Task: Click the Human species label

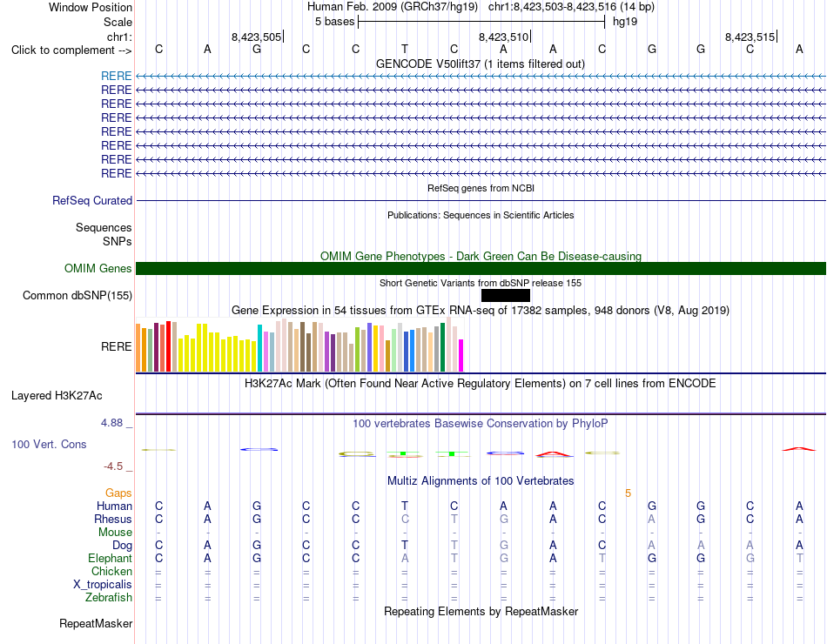Action: click(x=114, y=506)
